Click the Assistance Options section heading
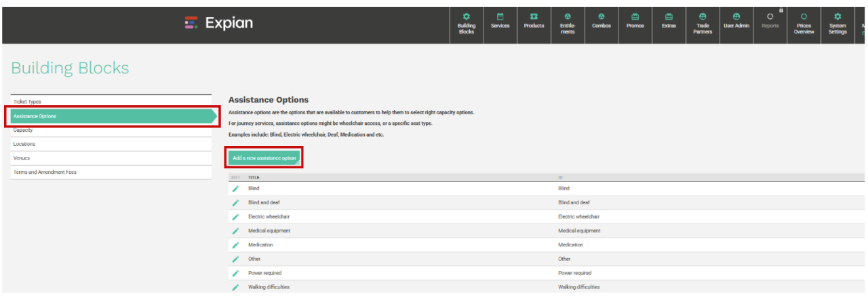The width and height of the screenshot is (868, 296). (x=269, y=100)
